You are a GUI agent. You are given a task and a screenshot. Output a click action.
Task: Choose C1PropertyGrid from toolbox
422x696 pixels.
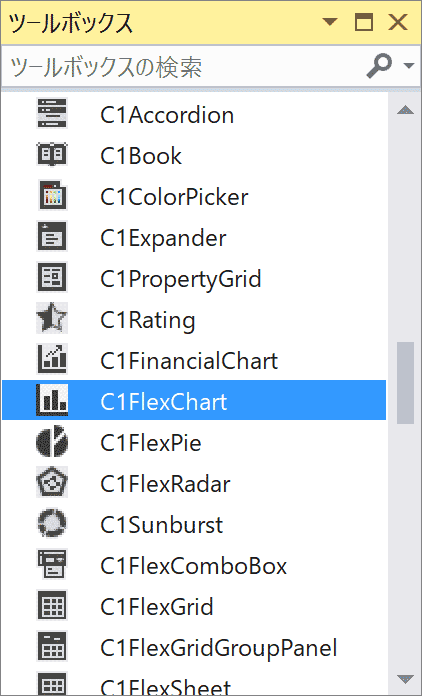tap(194, 277)
